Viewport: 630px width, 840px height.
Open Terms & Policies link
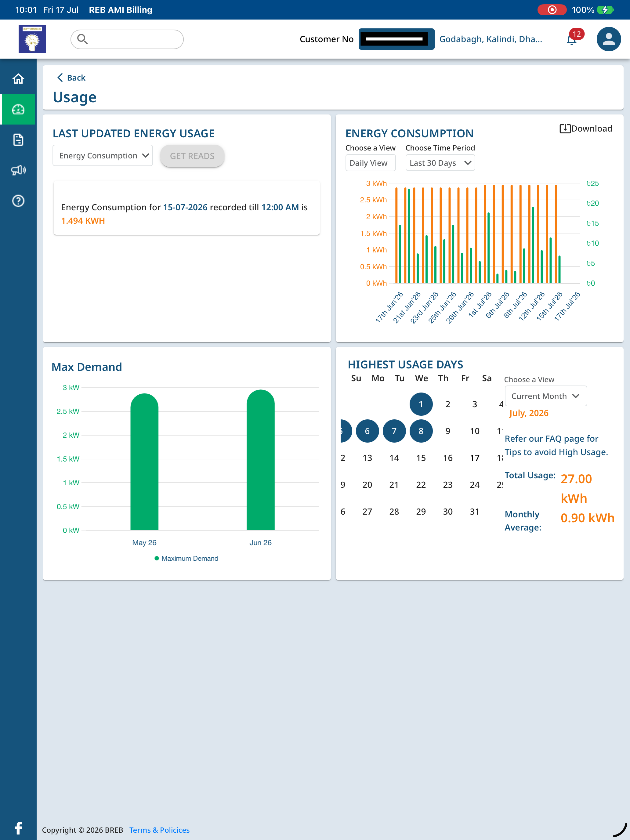(x=160, y=830)
